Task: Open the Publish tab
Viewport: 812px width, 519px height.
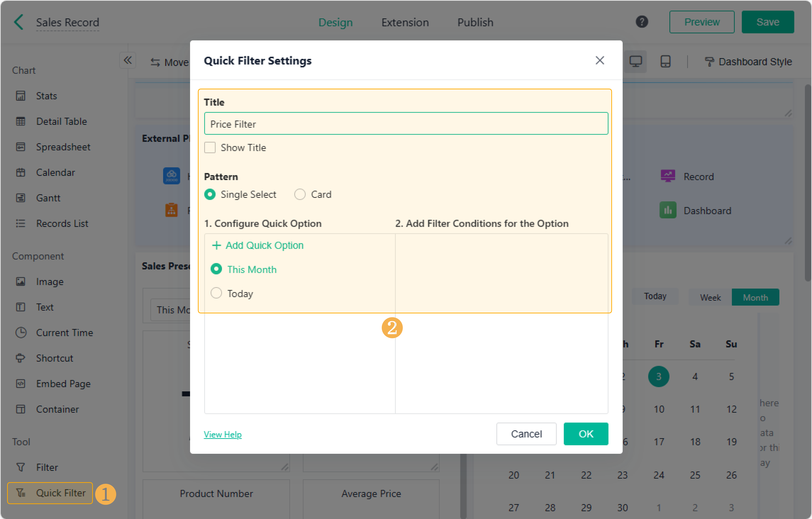Action: (x=475, y=22)
